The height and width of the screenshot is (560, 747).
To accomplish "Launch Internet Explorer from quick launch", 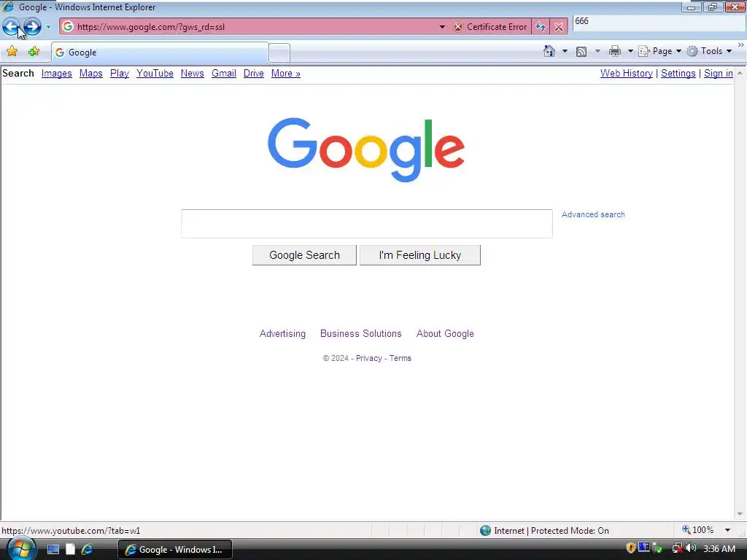I will click(87, 550).
